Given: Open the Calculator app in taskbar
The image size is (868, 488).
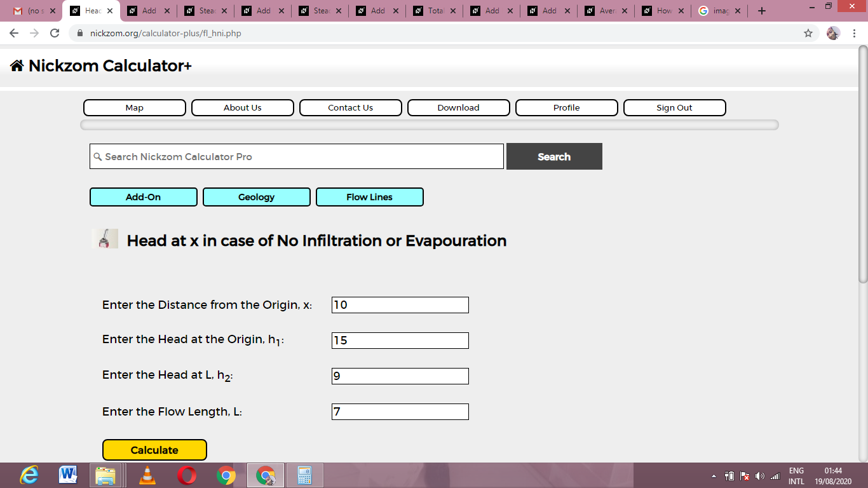Looking at the screenshot, I should click(x=305, y=475).
